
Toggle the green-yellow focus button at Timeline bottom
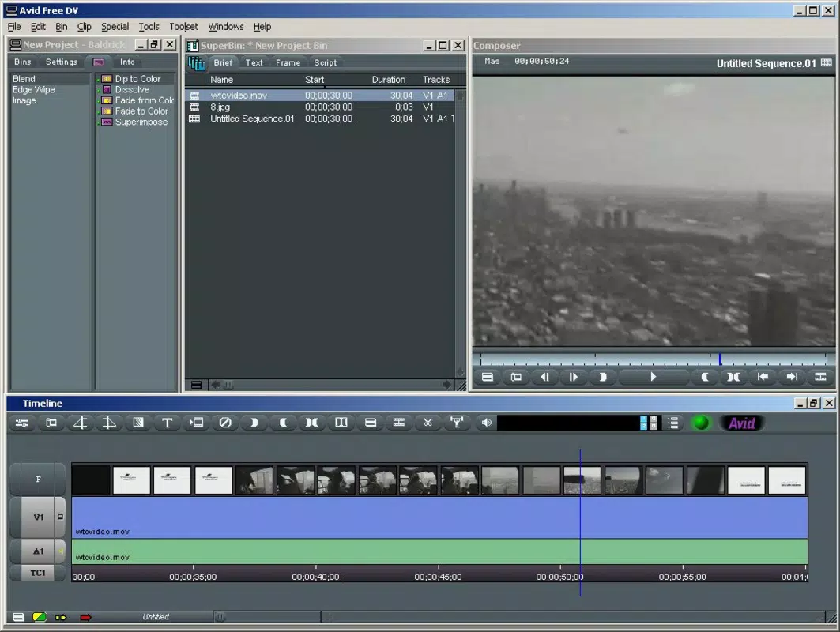point(40,617)
